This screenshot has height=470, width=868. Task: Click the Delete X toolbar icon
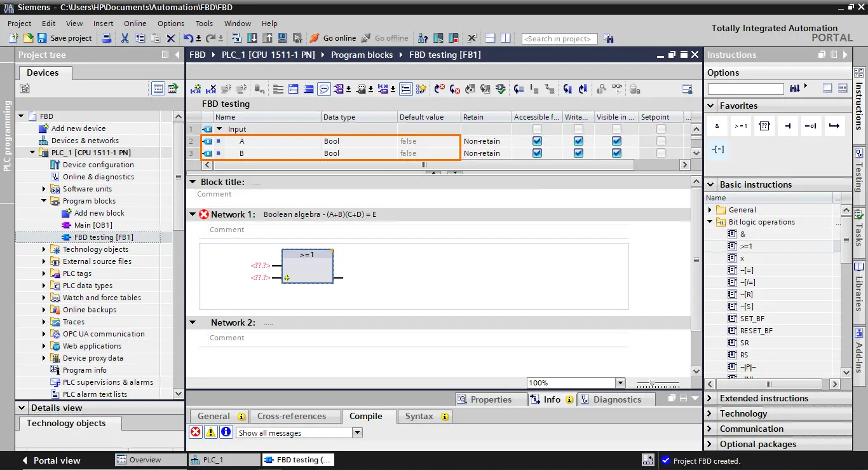170,38
